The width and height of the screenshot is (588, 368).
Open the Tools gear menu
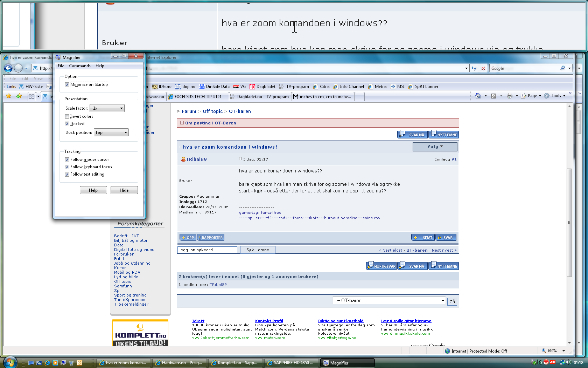click(555, 96)
